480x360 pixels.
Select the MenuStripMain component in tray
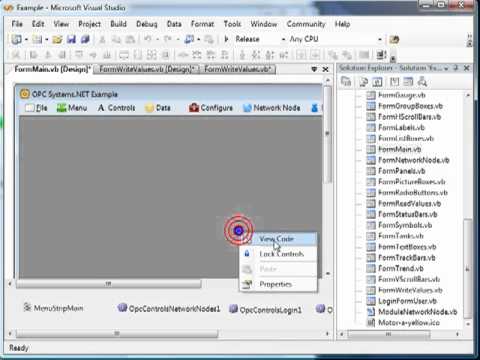click(54, 308)
